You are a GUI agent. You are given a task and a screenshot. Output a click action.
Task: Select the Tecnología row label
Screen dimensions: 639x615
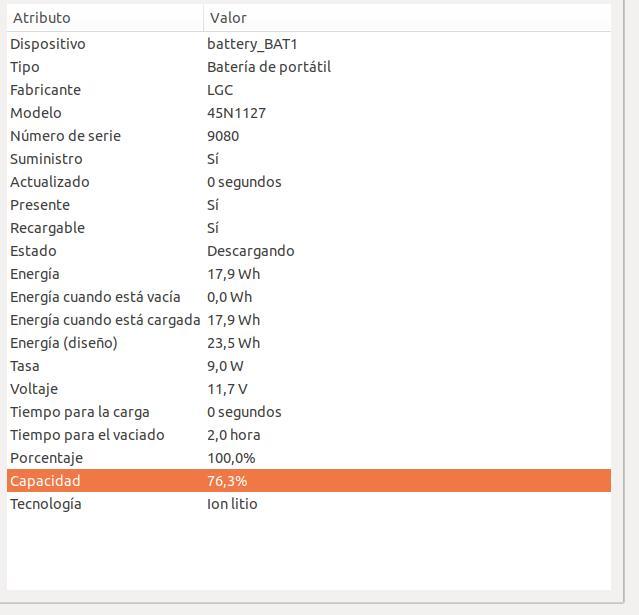[x=46, y=505]
